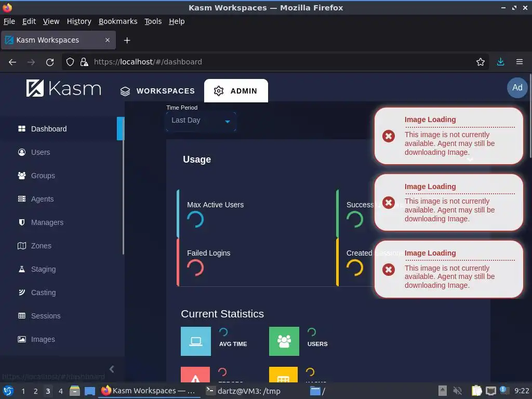Open the Managers admin section

pos(61,222)
